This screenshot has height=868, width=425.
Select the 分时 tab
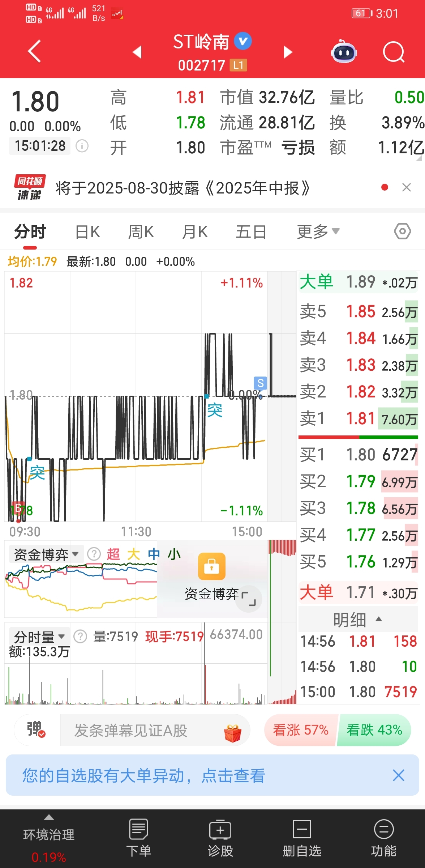click(30, 232)
